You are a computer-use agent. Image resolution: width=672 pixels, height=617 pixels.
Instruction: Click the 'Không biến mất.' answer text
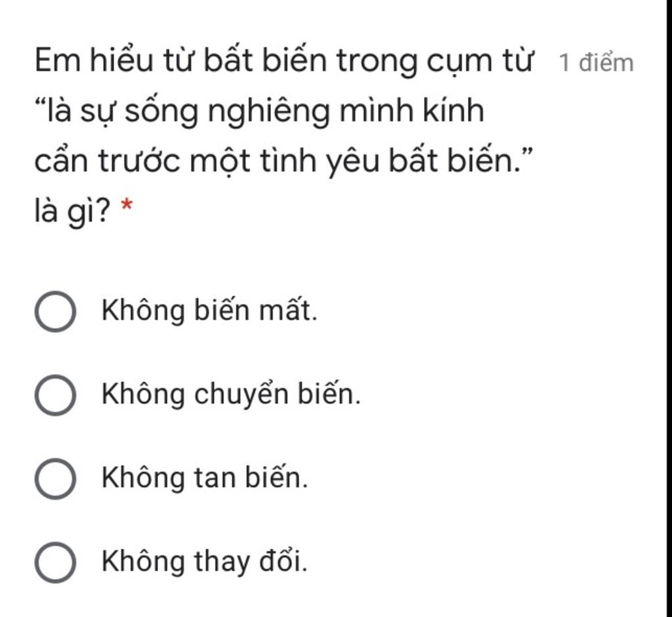pyautogui.click(x=209, y=310)
